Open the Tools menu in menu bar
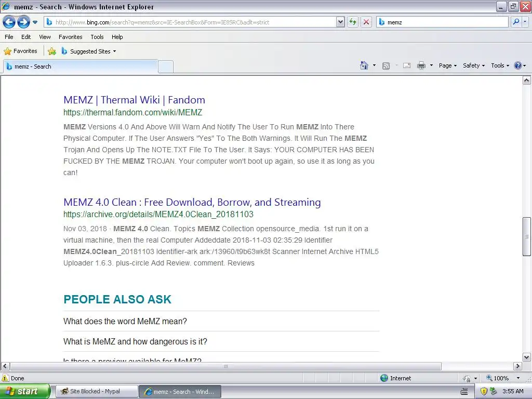This screenshot has height=399, width=532. tap(97, 37)
